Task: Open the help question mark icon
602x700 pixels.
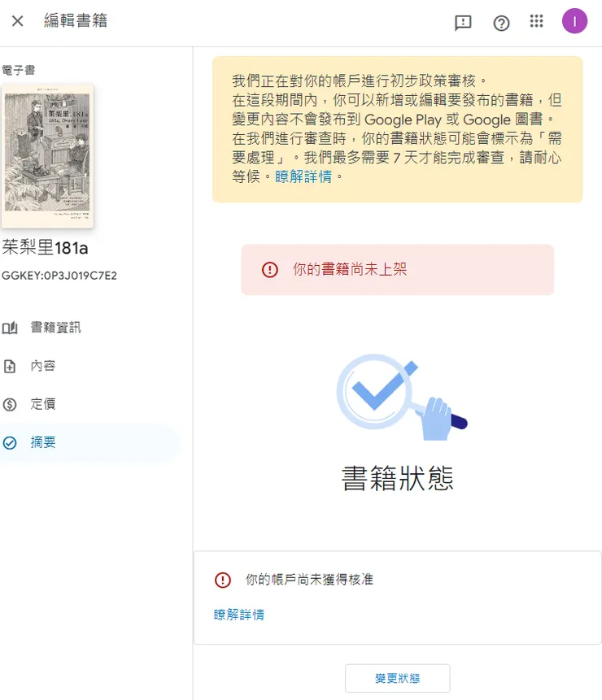Action: click(501, 24)
